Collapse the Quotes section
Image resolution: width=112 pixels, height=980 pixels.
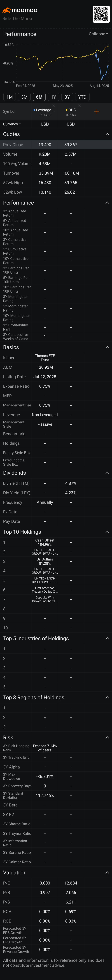point(107,134)
